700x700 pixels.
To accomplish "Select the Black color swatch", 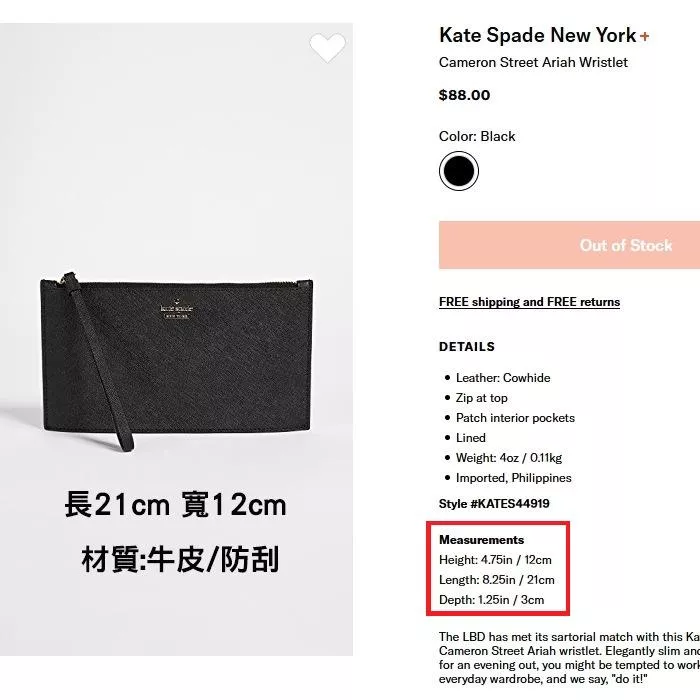I will pos(458,171).
